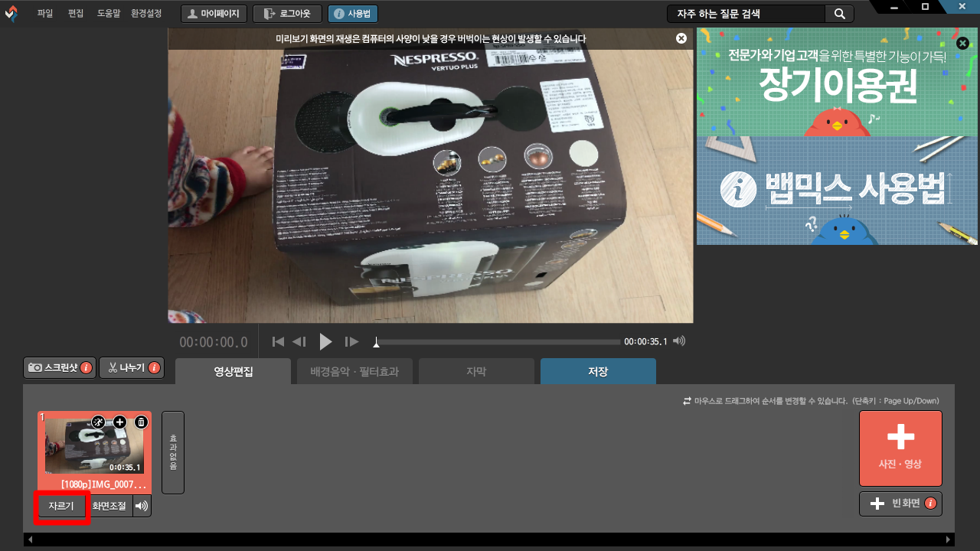The height and width of the screenshot is (551, 980).
Task: Click the 스크린샷 button
Action: pos(60,368)
